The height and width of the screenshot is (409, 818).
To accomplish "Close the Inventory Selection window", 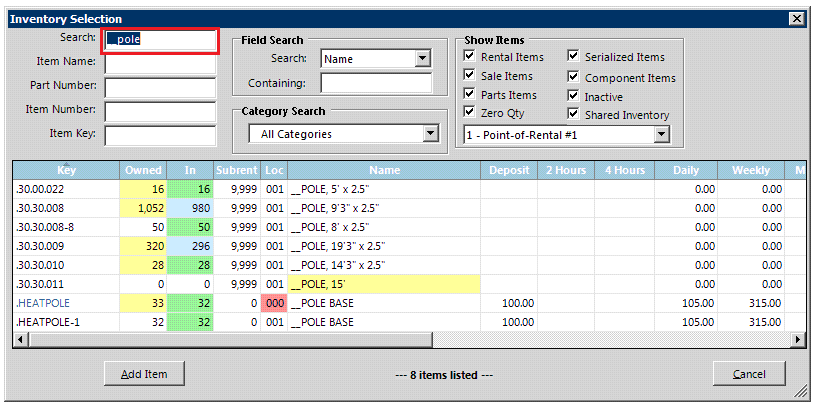I will (x=796, y=19).
